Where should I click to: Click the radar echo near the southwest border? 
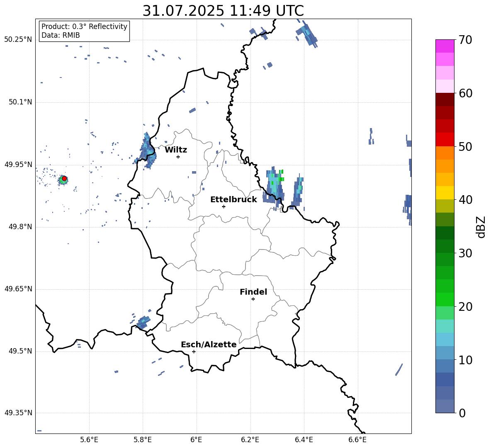(143, 322)
